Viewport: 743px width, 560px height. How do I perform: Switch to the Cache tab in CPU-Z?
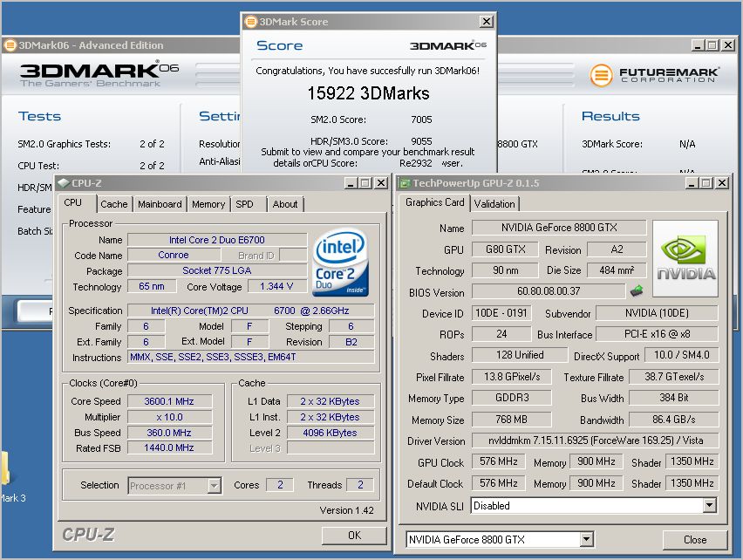pyautogui.click(x=114, y=204)
